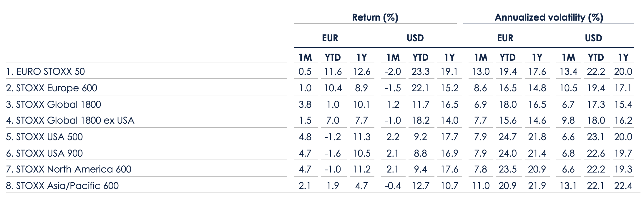Select the EUR subheader under Return
The height and width of the screenshot is (199, 644).
(x=330, y=38)
